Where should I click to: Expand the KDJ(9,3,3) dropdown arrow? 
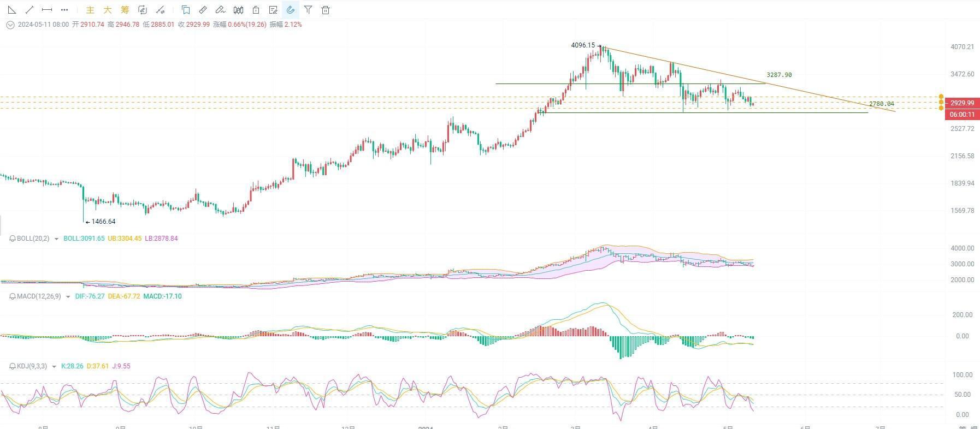coord(54,367)
